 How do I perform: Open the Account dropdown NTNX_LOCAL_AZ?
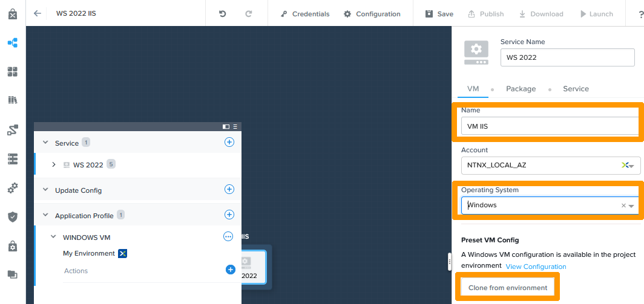coord(630,165)
